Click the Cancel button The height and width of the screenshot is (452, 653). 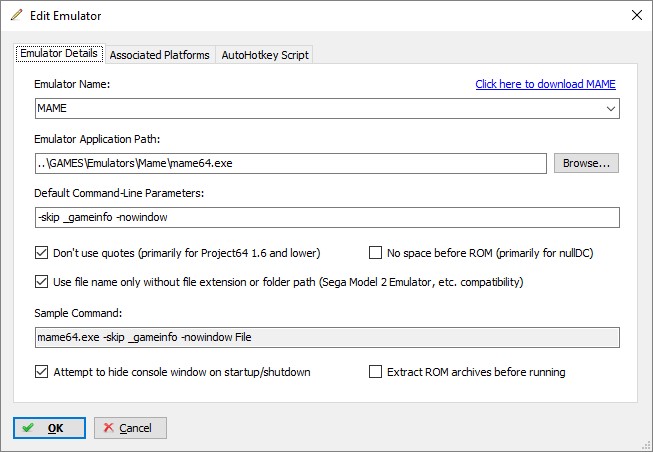pyautogui.click(x=130, y=428)
